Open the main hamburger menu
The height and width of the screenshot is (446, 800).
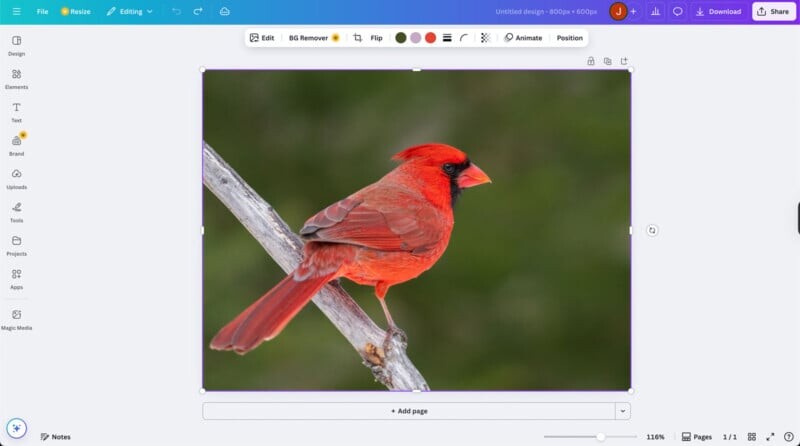click(x=16, y=12)
